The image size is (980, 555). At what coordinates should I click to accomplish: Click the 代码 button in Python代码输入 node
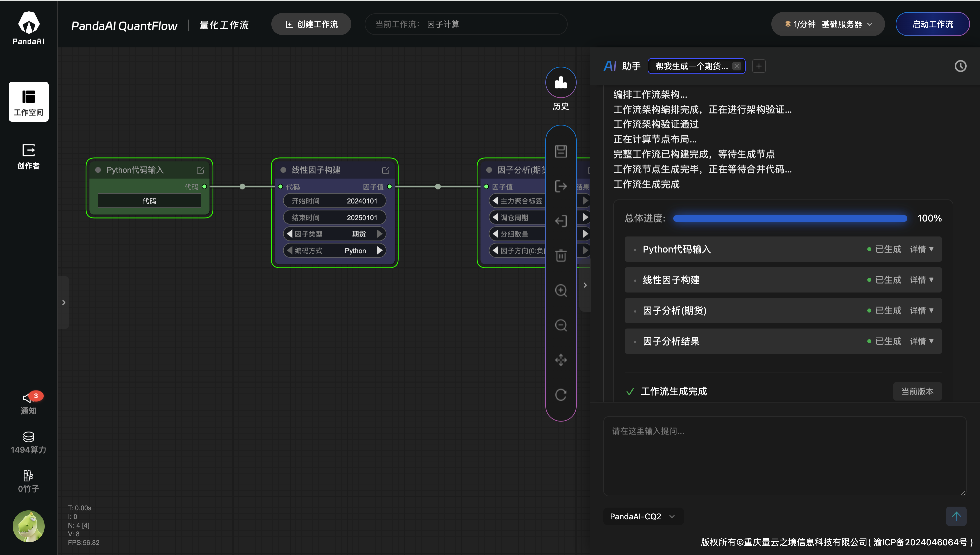[149, 200]
